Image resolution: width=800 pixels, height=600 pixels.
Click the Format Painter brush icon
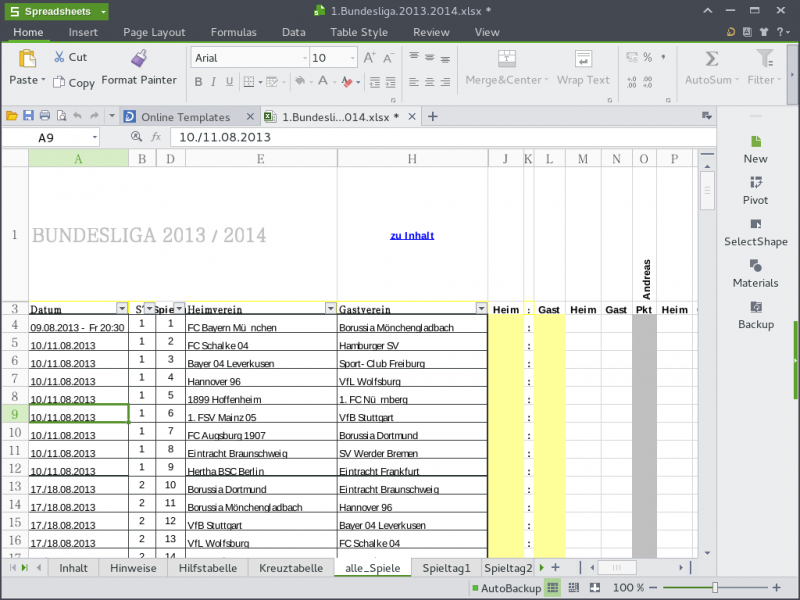point(139,58)
